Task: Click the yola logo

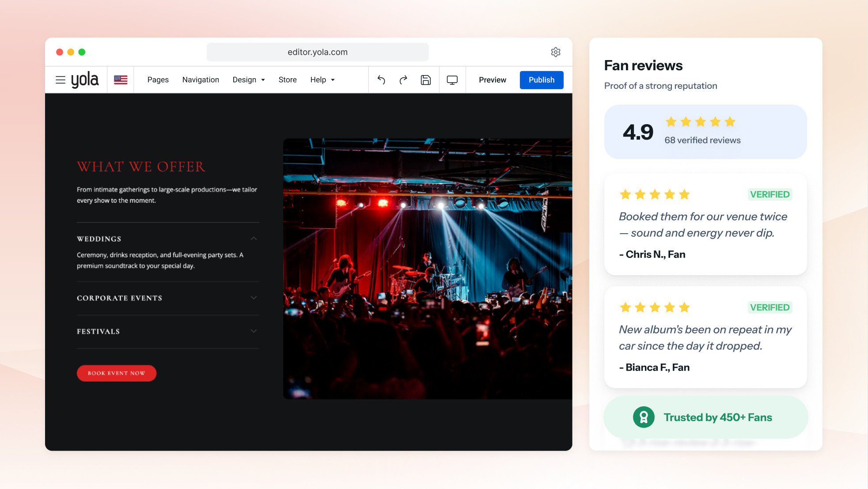Action: coord(85,80)
